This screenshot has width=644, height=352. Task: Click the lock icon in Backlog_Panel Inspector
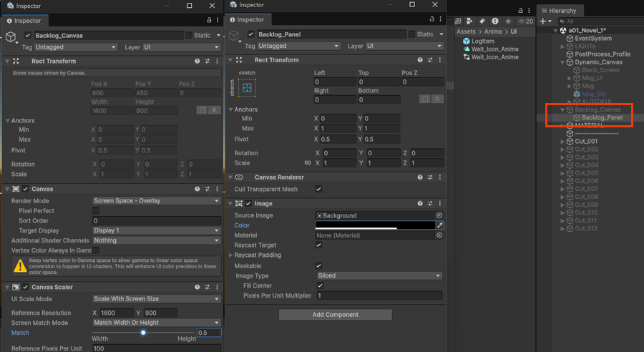click(x=433, y=20)
